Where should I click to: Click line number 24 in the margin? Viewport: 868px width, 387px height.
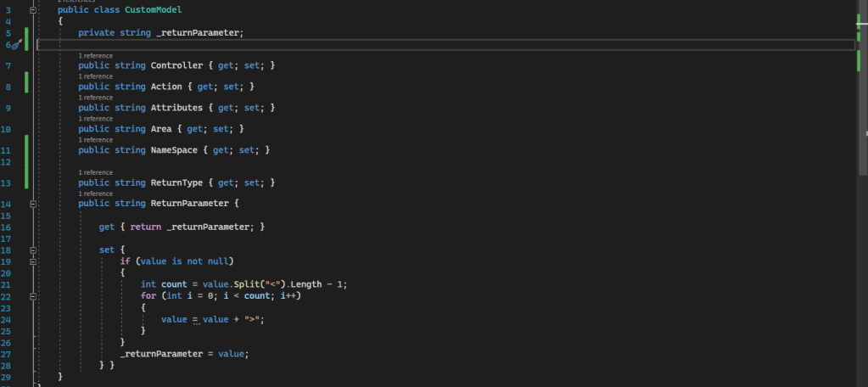(7, 319)
